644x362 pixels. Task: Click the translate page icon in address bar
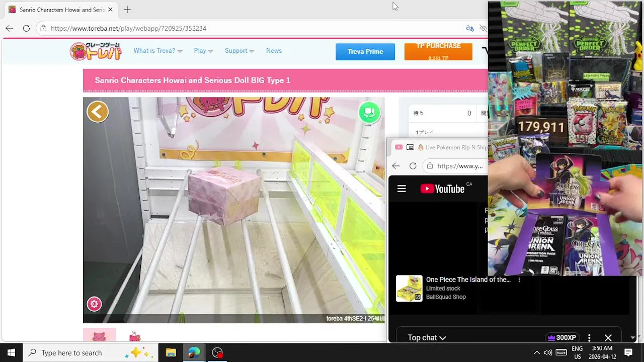[470, 28]
